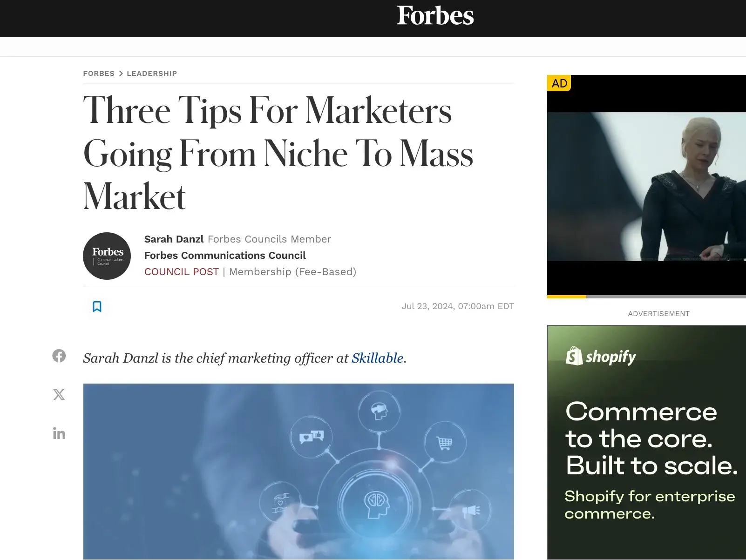
Task: Follow the Skillable link
Action: pos(377,358)
